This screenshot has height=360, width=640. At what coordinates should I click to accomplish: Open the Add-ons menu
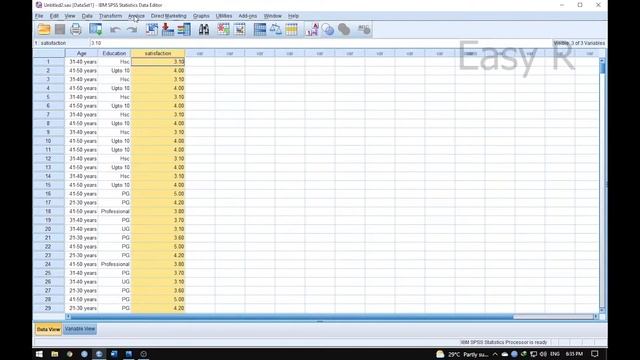tap(248, 16)
